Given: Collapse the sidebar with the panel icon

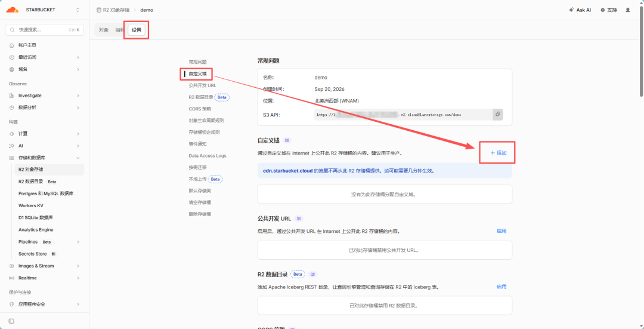Looking at the screenshot, I should coord(11,321).
